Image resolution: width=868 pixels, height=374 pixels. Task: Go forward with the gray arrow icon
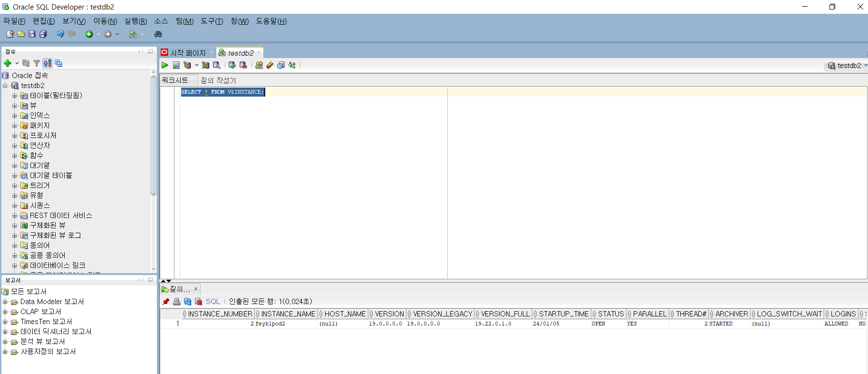tap(108, 34)
